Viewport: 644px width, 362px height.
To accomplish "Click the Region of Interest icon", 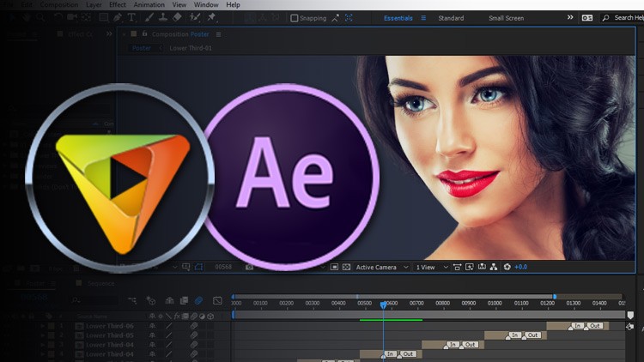I will pyautogui.click(x=334, y=267).
